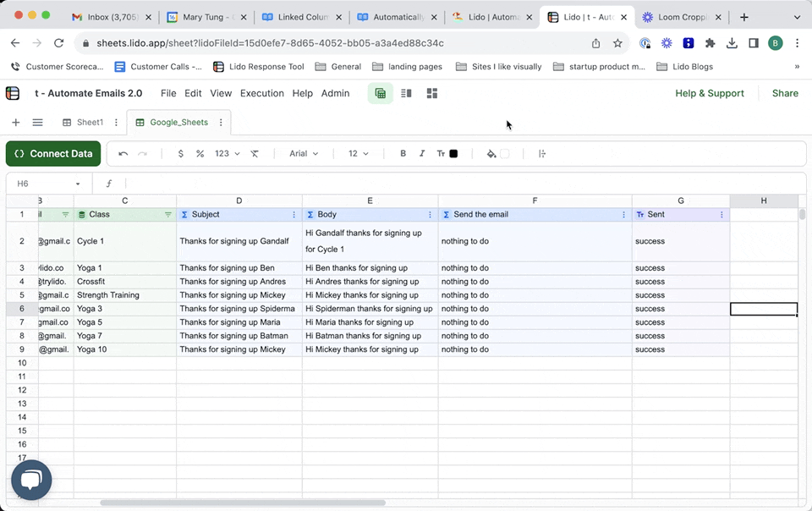Click the Share button

point(784,94)
